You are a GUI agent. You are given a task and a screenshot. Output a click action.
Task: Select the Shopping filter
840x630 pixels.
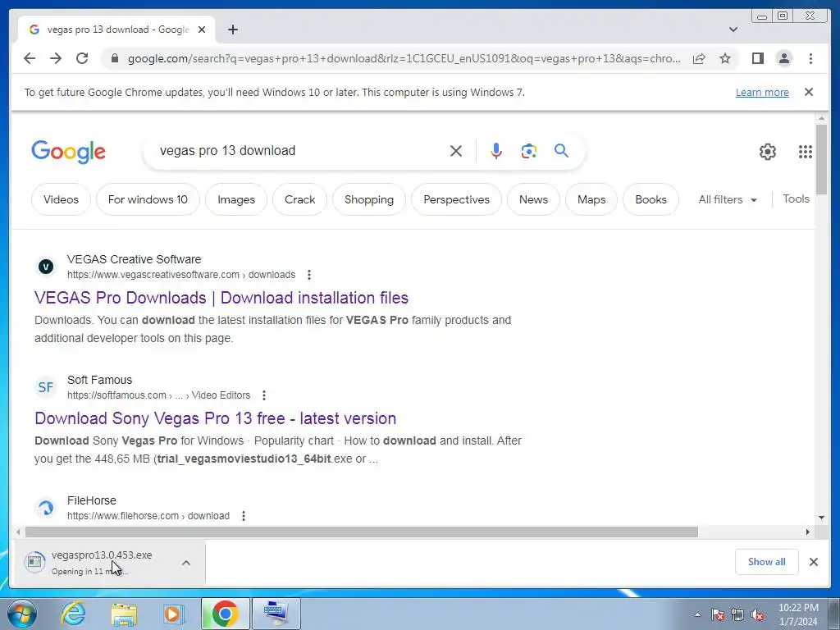[x=369, y=199]
